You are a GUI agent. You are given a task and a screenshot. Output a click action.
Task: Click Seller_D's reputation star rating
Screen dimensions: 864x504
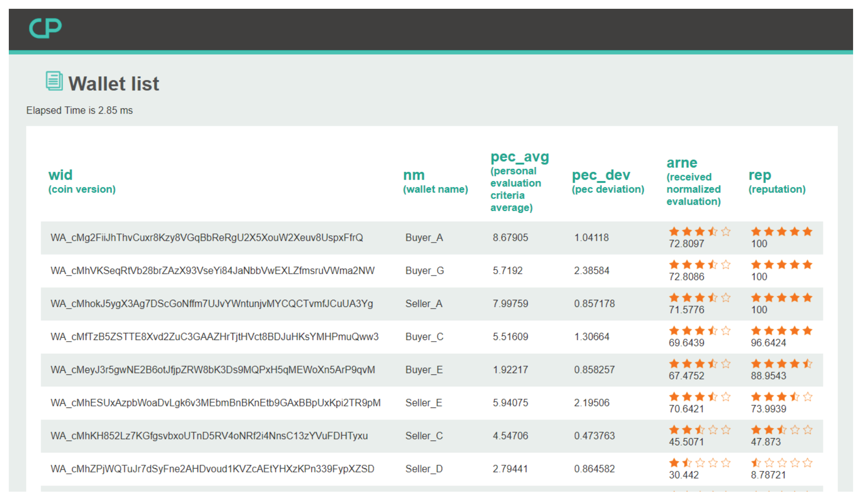pos(781,462)
